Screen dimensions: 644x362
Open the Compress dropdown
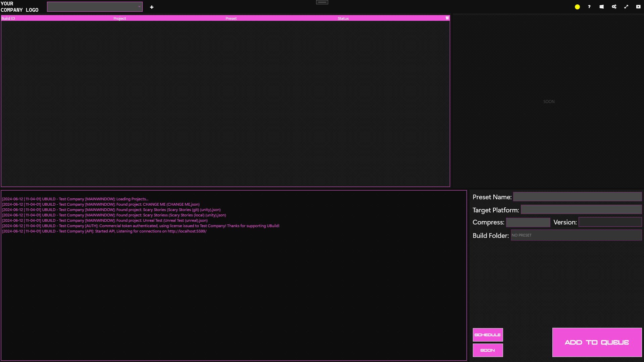click(x=528, y=222)
